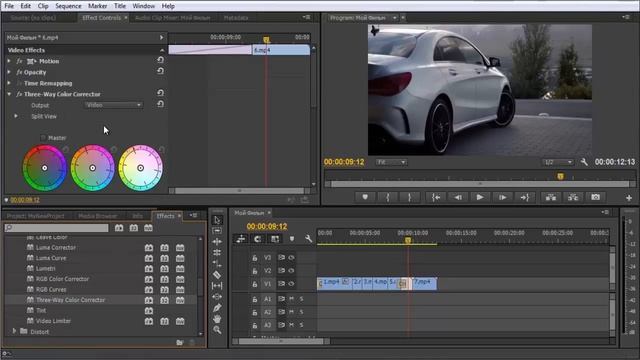
Task: Expand the Opacity effect properties
Action: pyautogui.click(x=9, y=72)
